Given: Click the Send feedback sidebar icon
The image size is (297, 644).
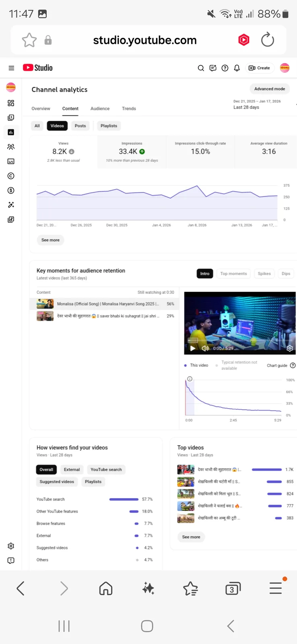Looking at the screenshot, I should point(11,560).
